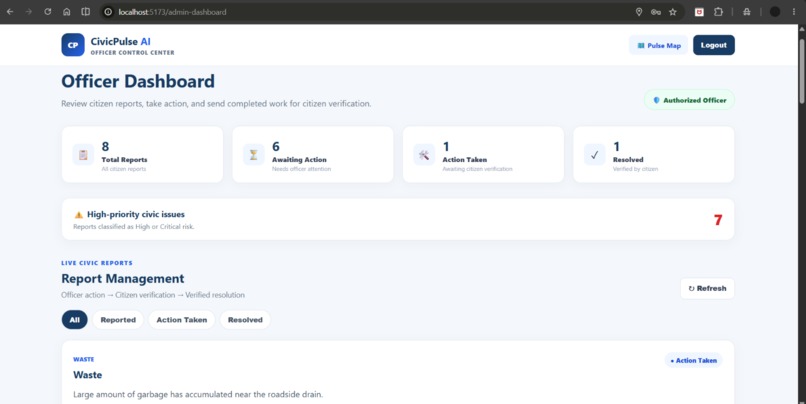Click the 'Officer action → Citizen verification' workflow text

pyautogui.click(x=153, y=295)
